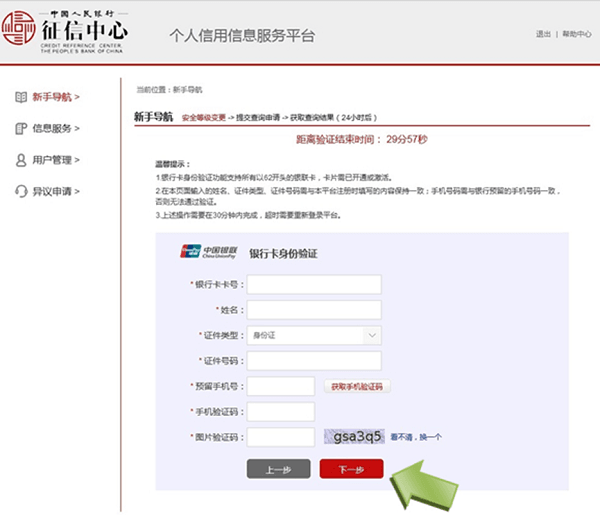Open the 异议申请 sidebar menu
This screenshot has height=515, width=600.
tap(56, 191)
